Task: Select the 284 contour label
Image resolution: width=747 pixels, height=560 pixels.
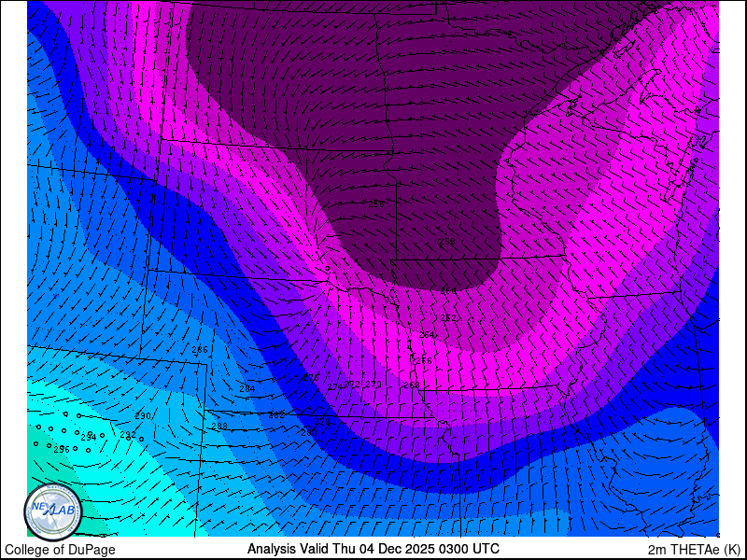Action: (x=247, y=388)
